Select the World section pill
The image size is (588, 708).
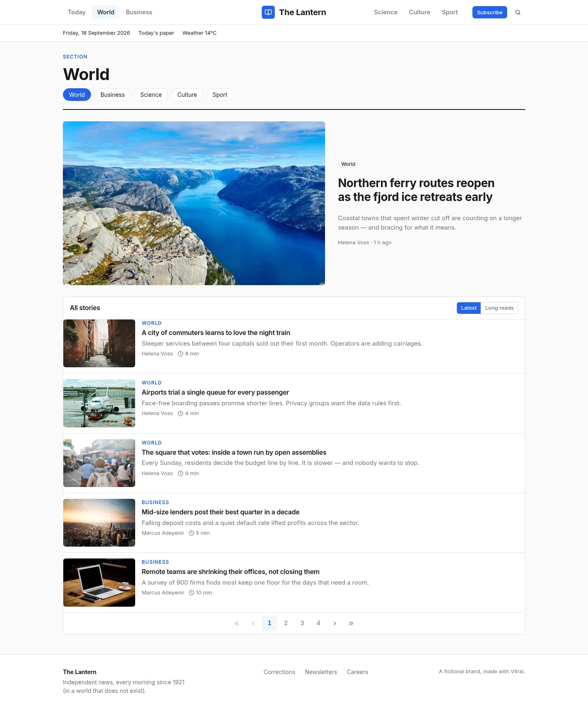tap(77, 95)
